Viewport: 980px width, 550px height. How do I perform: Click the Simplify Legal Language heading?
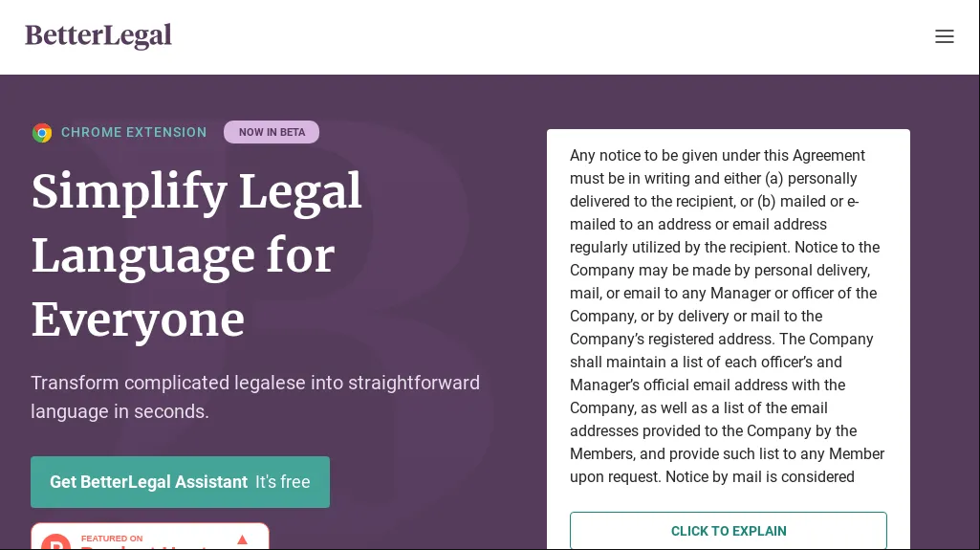197,191
